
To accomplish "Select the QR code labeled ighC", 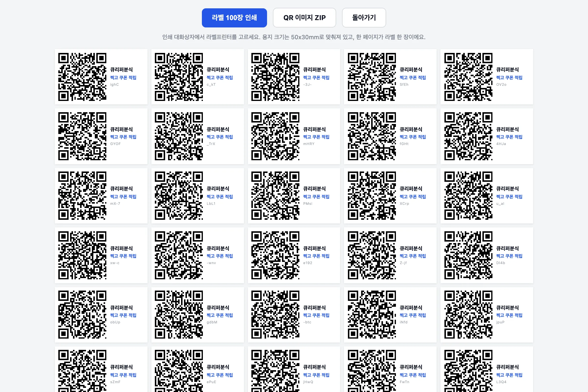I will click(82, 77).
